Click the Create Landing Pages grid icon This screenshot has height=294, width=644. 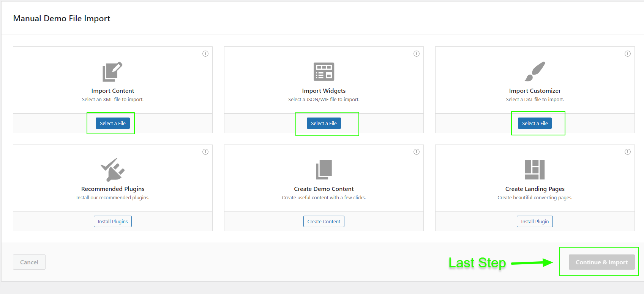[535, 170]
